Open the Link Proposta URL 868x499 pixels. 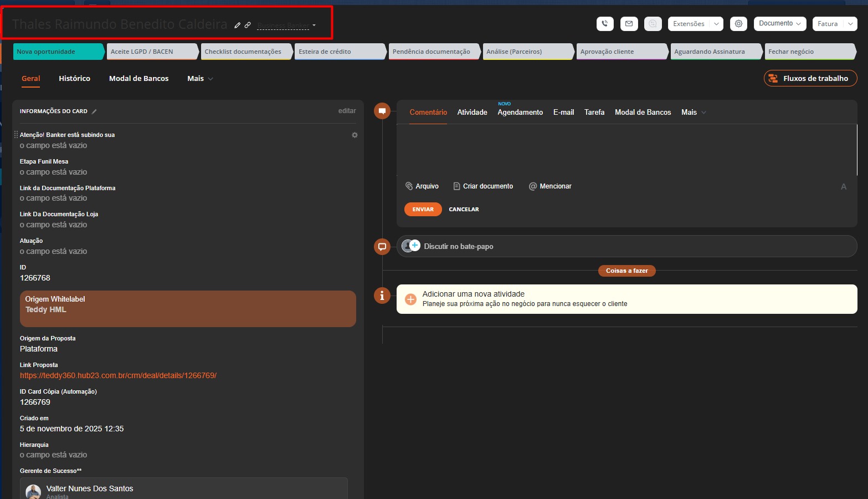click(x=118, y=376)
